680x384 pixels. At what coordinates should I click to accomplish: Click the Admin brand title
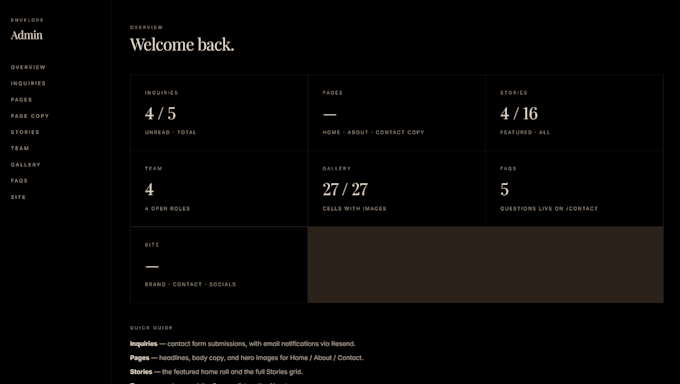click(x=27, y=35)
